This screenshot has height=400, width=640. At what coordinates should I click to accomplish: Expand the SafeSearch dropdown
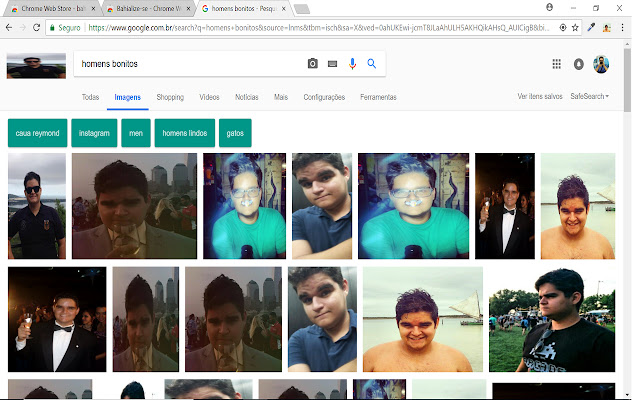tap(590, 97)
